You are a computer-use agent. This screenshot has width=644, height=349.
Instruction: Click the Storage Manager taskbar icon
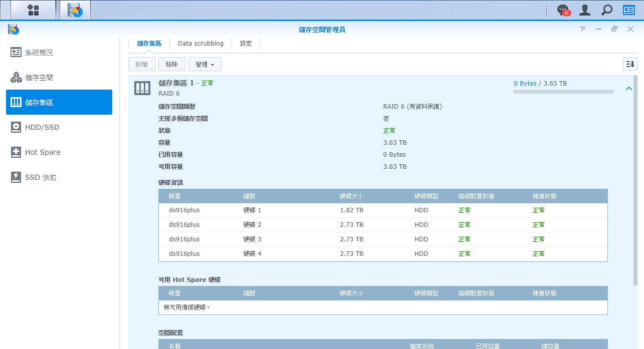pos(75,10)
